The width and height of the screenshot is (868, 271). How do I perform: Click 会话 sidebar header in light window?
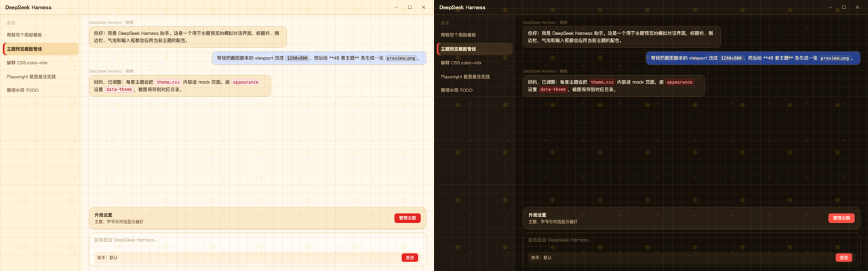click(11, 22)
